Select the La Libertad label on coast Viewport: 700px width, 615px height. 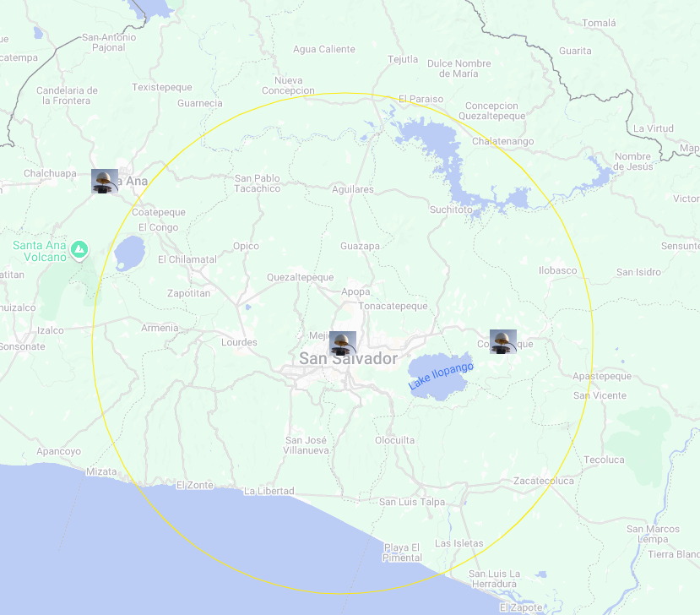(x=269, y=491)
